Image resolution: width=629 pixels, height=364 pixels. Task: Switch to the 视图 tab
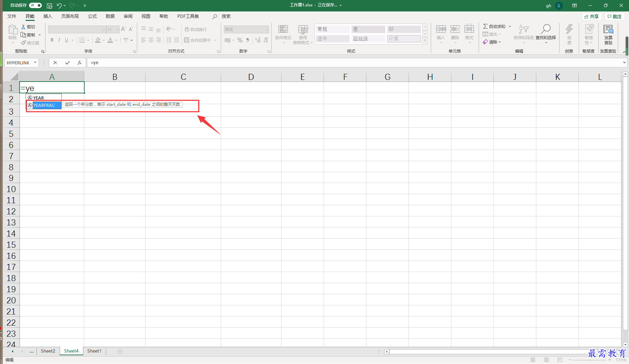coord(146,16)
